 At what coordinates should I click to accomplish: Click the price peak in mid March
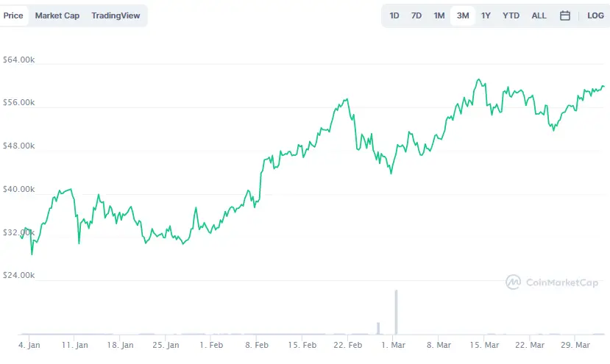click(x=479, y=80)
